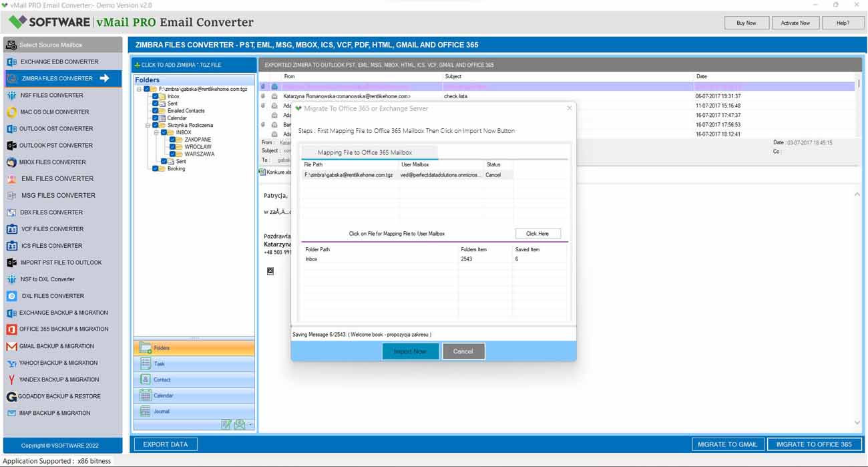Select the Katarzyna Romanowska email row
868x467 pixels.
[557, 96]
